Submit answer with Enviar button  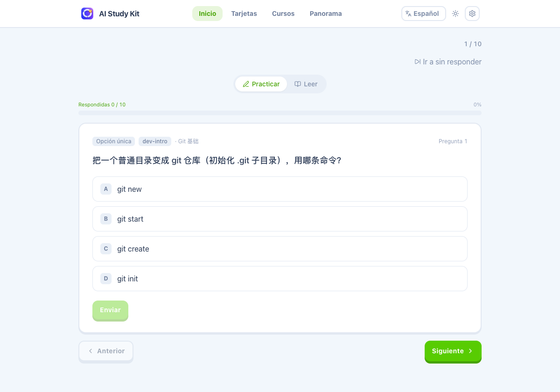110,310
